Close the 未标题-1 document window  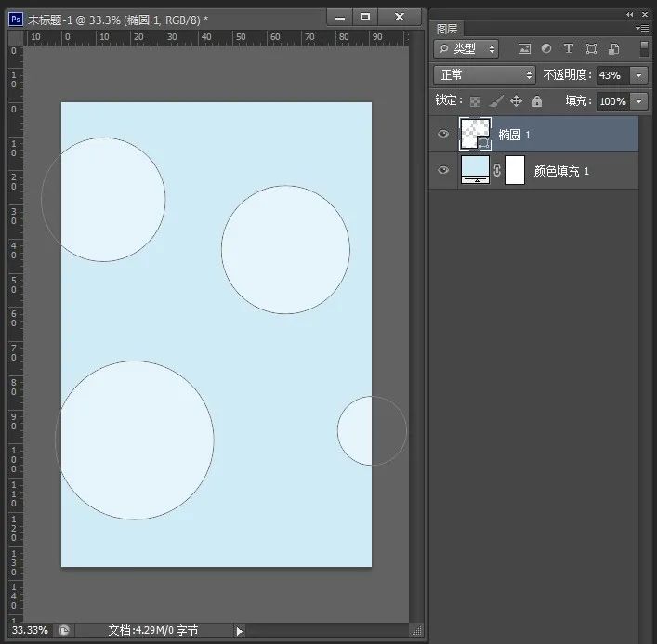tap(400, 17)
